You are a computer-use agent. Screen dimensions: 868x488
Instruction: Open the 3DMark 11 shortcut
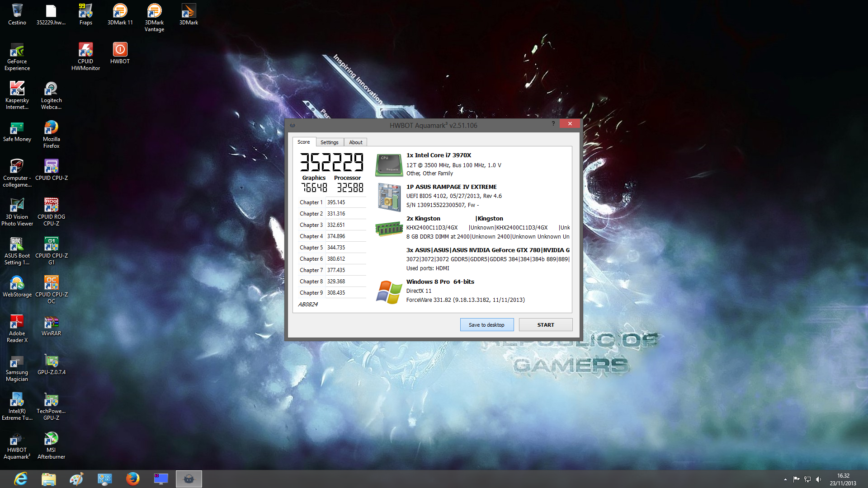click(x=120, y=14)
